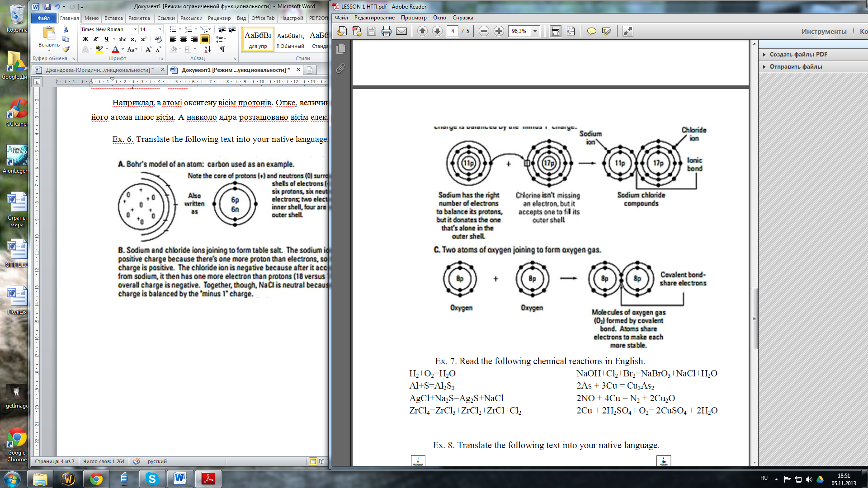Open Редактирование menu in Adobe Reader
The width and height of the screenshot is (868, 488).
(x=374, y=18)
